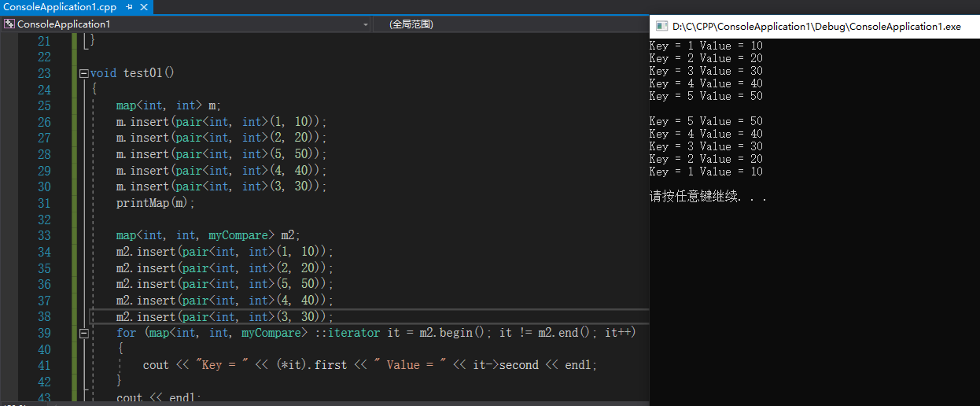Click the line 'map<int, int> m;'
980x406 pixels.
(x=169, y=105)
